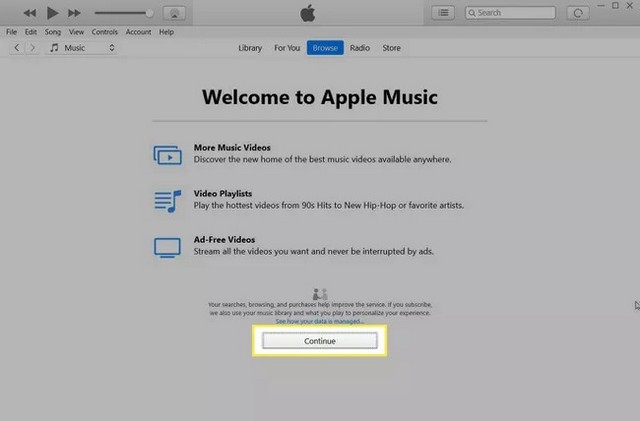This screenshot has width=640, height=421.
Task: Open the File menu
Action: click(x=12, y=32)
